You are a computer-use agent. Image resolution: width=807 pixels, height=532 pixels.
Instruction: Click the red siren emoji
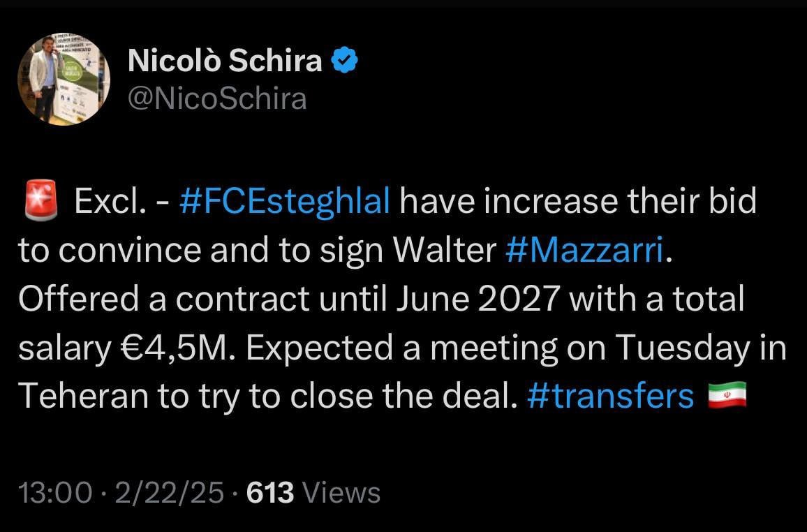(41, 200)
